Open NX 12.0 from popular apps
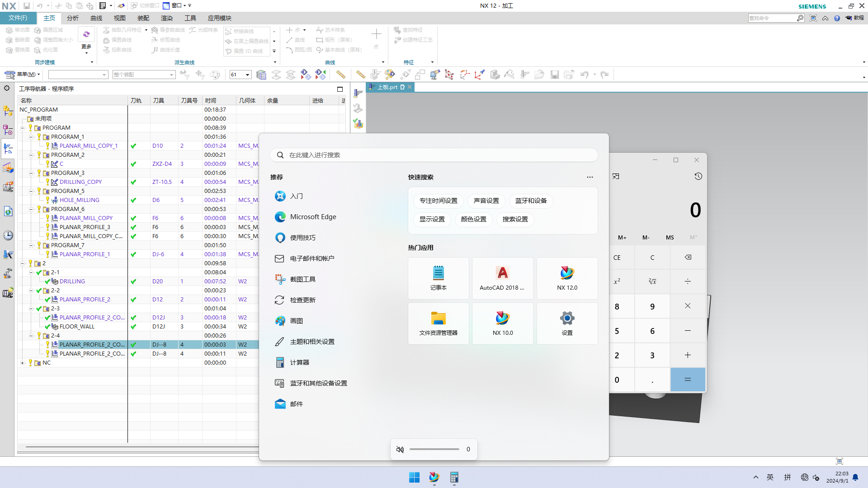Image resolution: width=868 pixels, height=488 pixels. click(567, 278)
